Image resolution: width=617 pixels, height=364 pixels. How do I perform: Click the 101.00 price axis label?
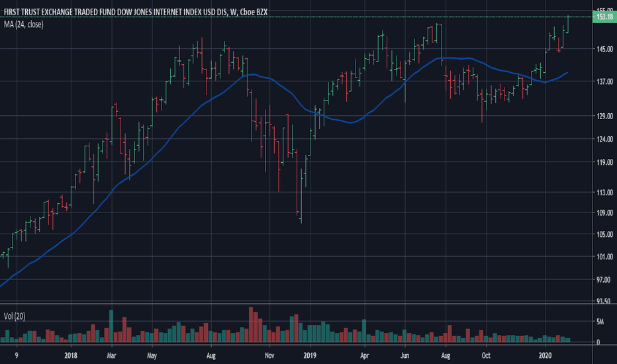[x=605, y=257]
